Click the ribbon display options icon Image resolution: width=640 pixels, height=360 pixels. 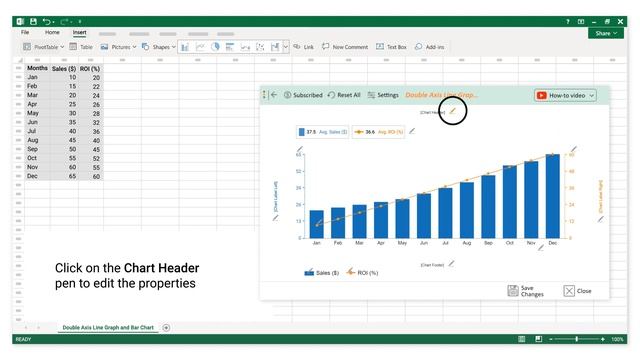point(581,22)
